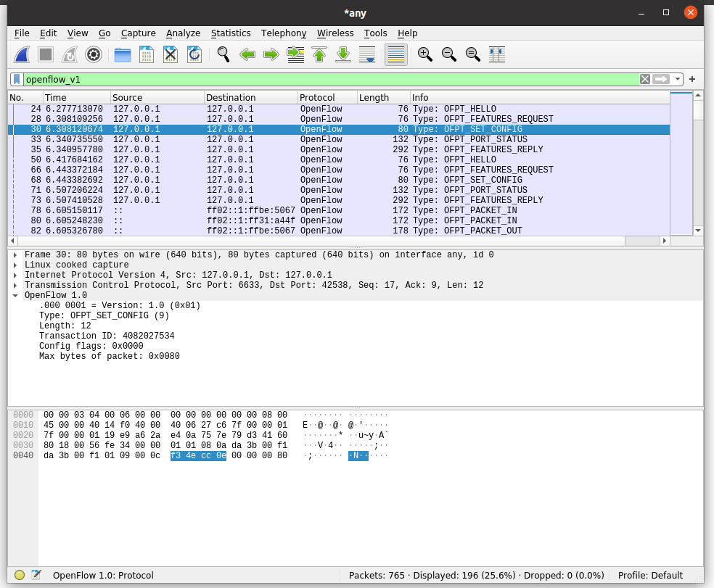This screenshot has height=588, width=714.
Task: Open the Capture menu
Action: point(138,33)
